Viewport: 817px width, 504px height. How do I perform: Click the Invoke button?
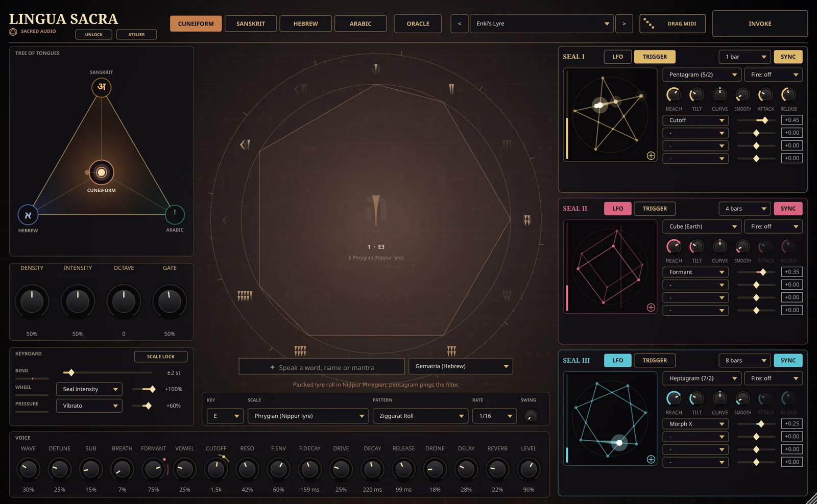coord(760,23)
